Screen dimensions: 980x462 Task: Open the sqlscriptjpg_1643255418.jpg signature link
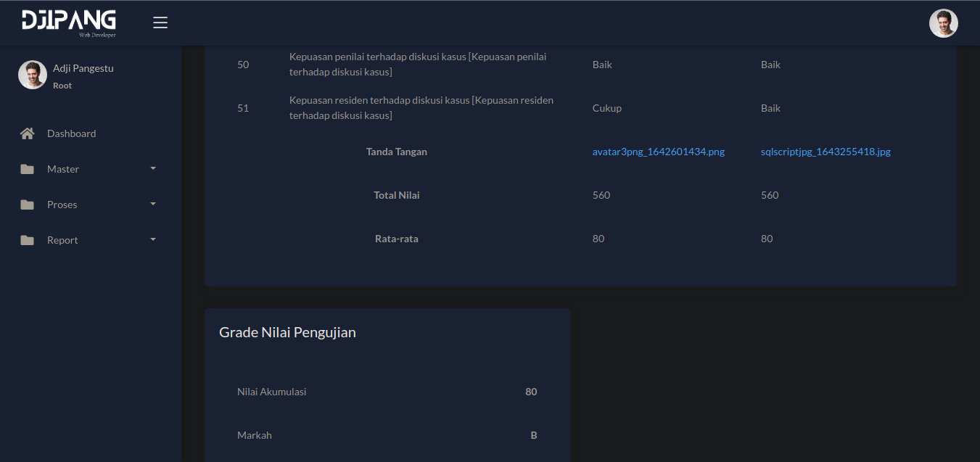click(825, 152)
